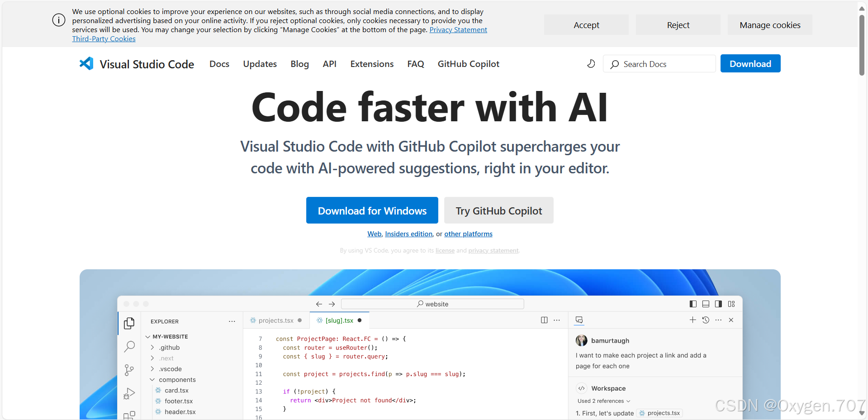868x420 pixels.
Task: Open the Blog menu item
Action: [x=299, y=64]
